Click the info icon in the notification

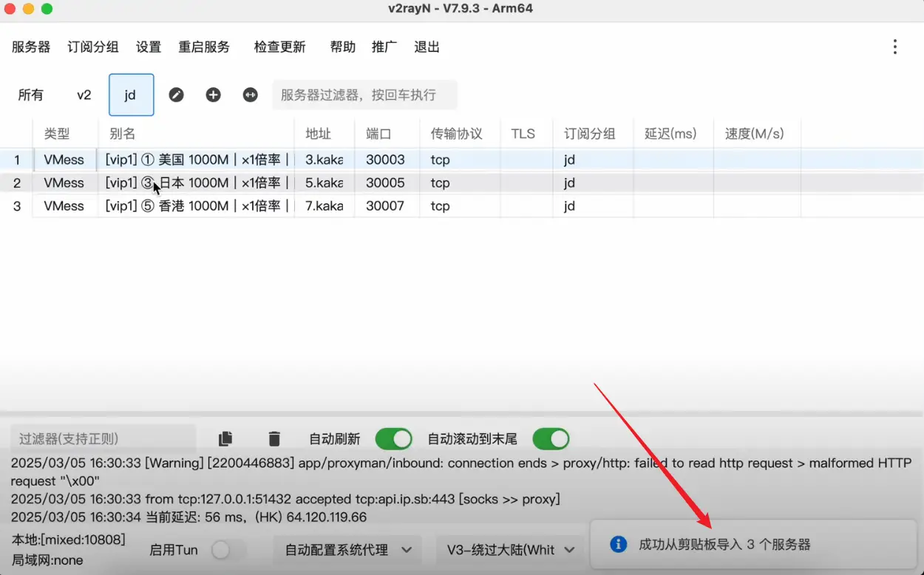coord(618,545)
